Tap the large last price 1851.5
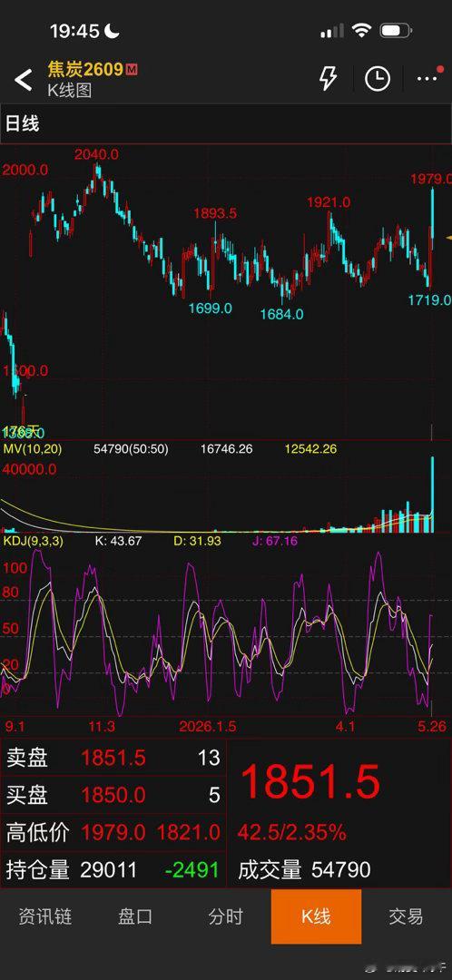Image resolution: width=452 pixels, height=980 pixels. click(310, 781)
